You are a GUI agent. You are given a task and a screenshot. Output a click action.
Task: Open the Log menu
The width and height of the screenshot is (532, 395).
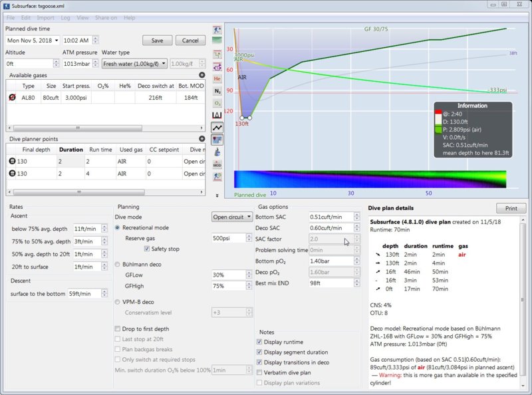click(x=65, y=17)
